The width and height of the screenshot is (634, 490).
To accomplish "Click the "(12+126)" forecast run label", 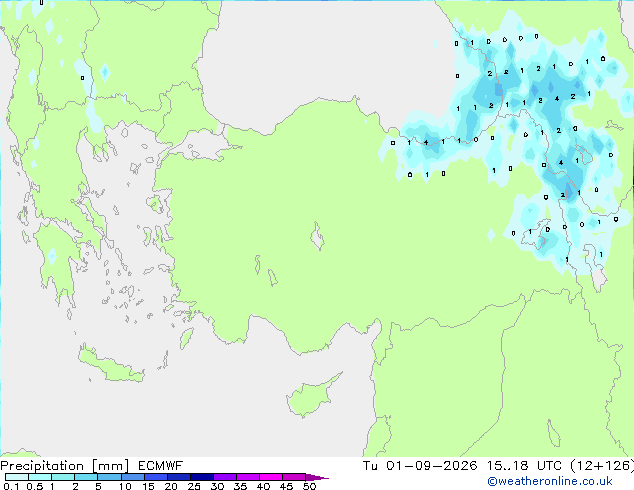I will click(602, 466).
